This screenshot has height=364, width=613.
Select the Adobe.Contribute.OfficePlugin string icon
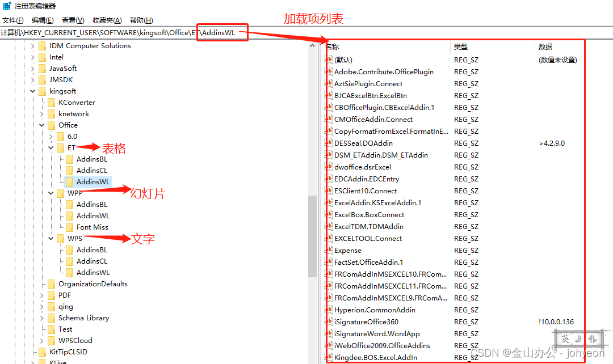tap(329, 72)
